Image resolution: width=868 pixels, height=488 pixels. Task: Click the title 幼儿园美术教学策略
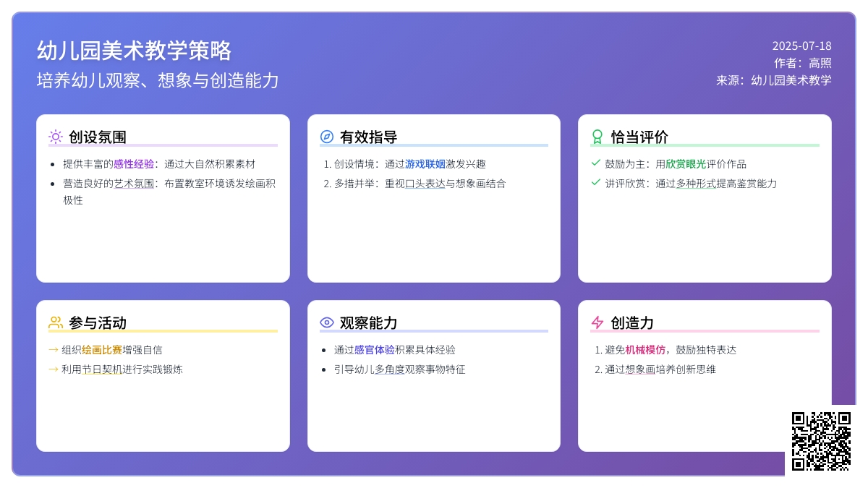135,51
